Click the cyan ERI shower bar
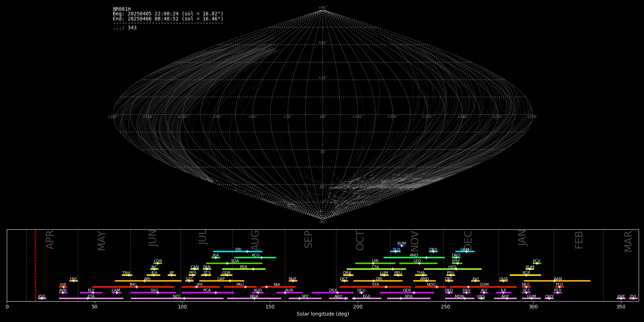644x322 pixels. (238, 252)
